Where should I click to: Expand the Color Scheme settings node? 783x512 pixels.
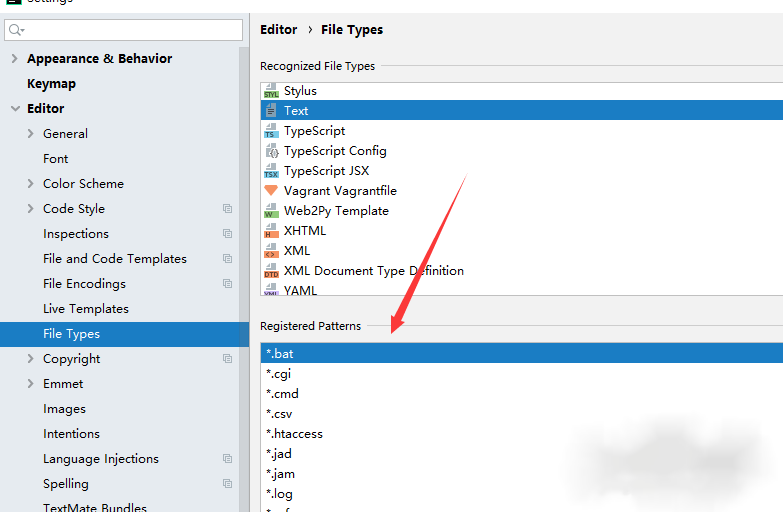31,184
